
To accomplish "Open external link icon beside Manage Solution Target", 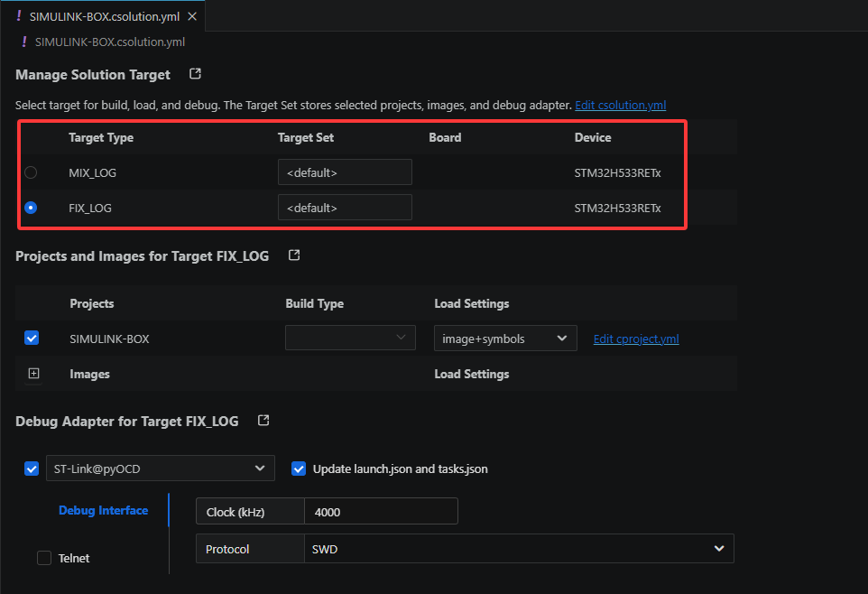I will (x=195, y=74).
